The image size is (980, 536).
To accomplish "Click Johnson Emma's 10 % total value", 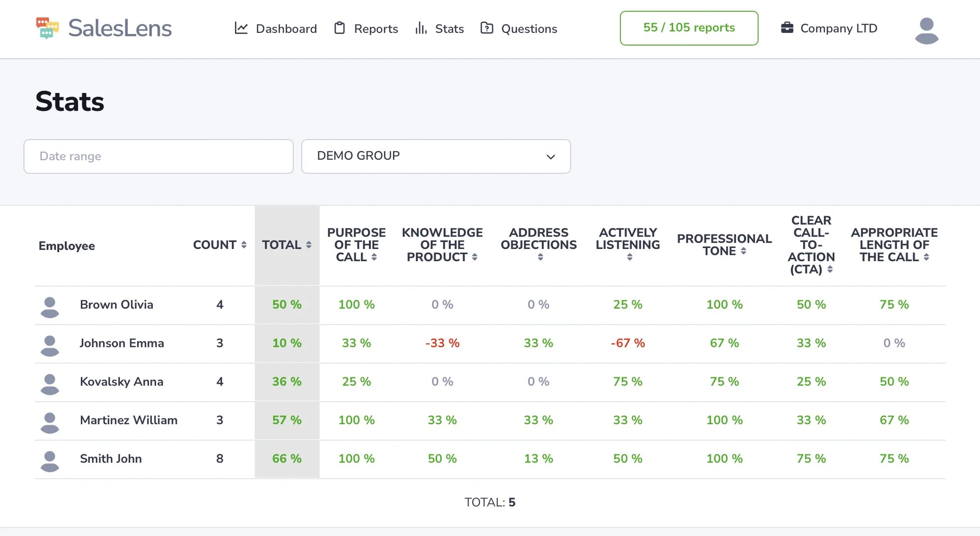I will pos(287,343).
